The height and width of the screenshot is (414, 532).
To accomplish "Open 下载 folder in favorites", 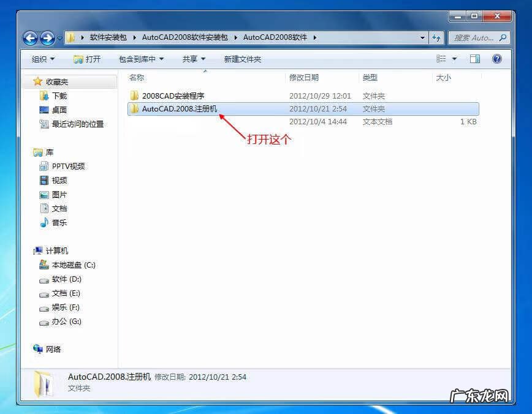I will pyautogui.click(x=59, y=96).
